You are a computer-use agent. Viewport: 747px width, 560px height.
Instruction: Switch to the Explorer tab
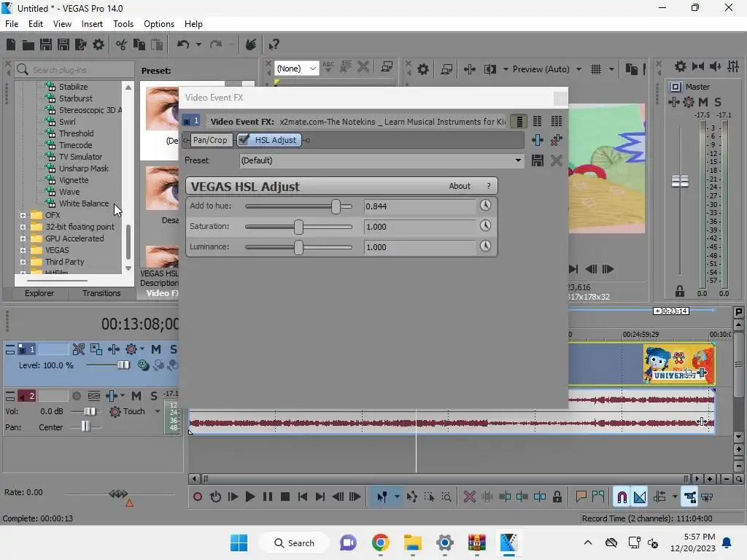(39, 293)
